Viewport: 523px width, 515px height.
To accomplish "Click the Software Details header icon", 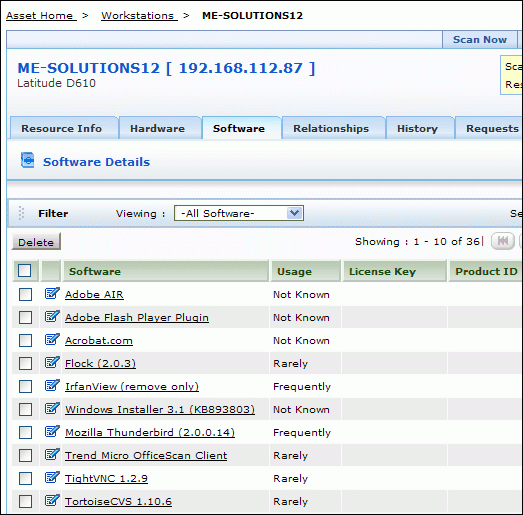I will 28,160.
